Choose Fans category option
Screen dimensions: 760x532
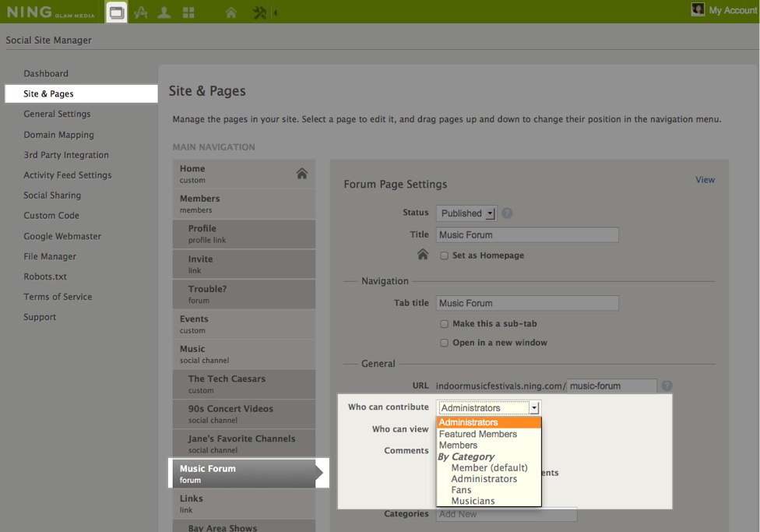(461, 490)
